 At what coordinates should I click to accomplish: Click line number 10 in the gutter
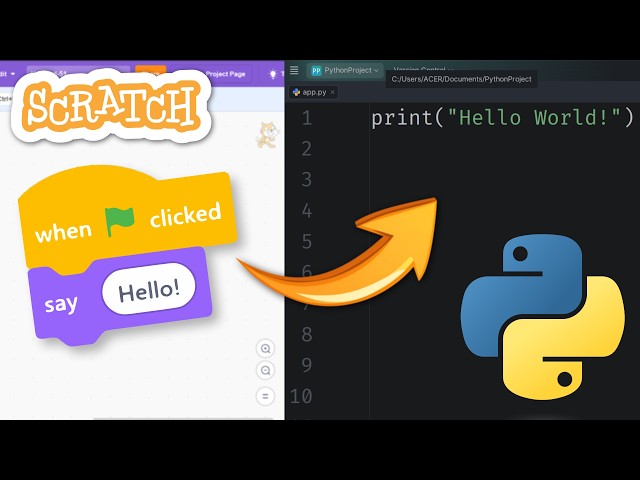301,396
